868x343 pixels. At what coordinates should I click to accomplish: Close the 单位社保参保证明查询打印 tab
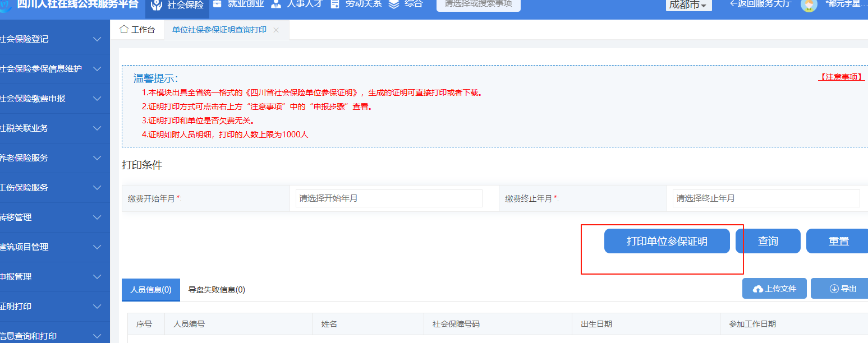[275, 31]
